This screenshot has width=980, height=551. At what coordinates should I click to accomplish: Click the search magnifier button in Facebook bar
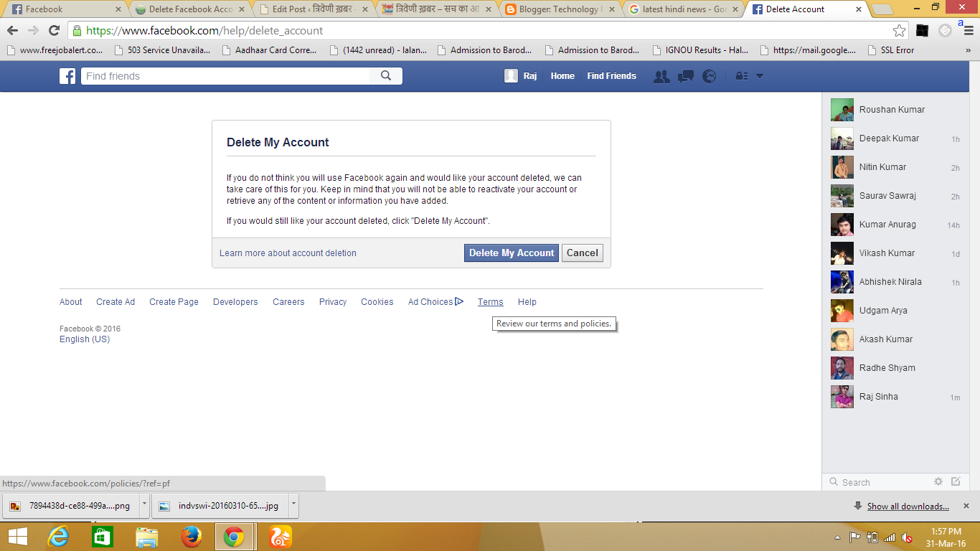pyautogui.click(x=386, y=76)
